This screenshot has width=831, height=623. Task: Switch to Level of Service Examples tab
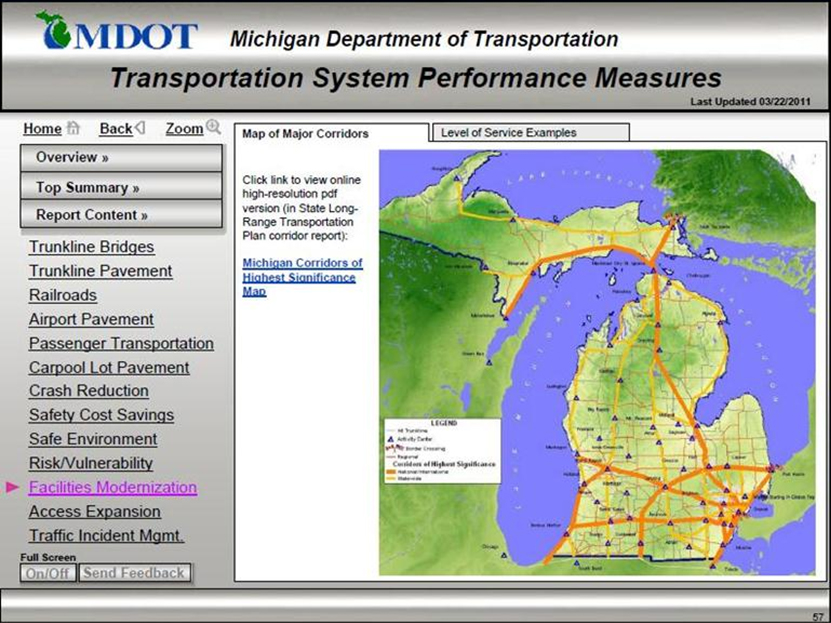(x=531, y=132)
